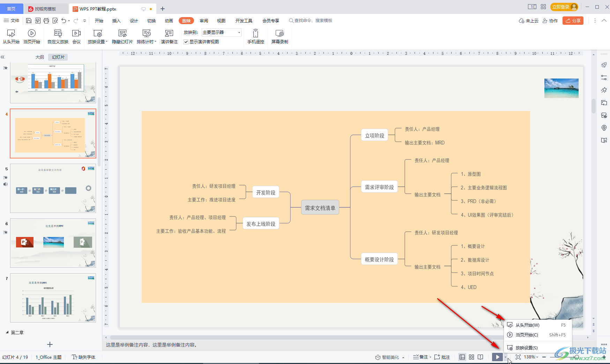Open 放映设置 slideshow settings in ribbon
610x364 pixels.
coord(97,36)
